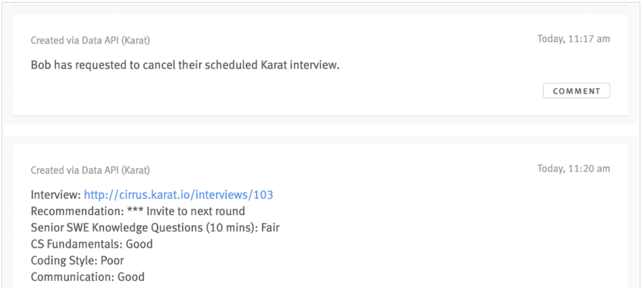
Task: Click the Today, 11:20 am timestamp
Action: (x=573, y=169)
